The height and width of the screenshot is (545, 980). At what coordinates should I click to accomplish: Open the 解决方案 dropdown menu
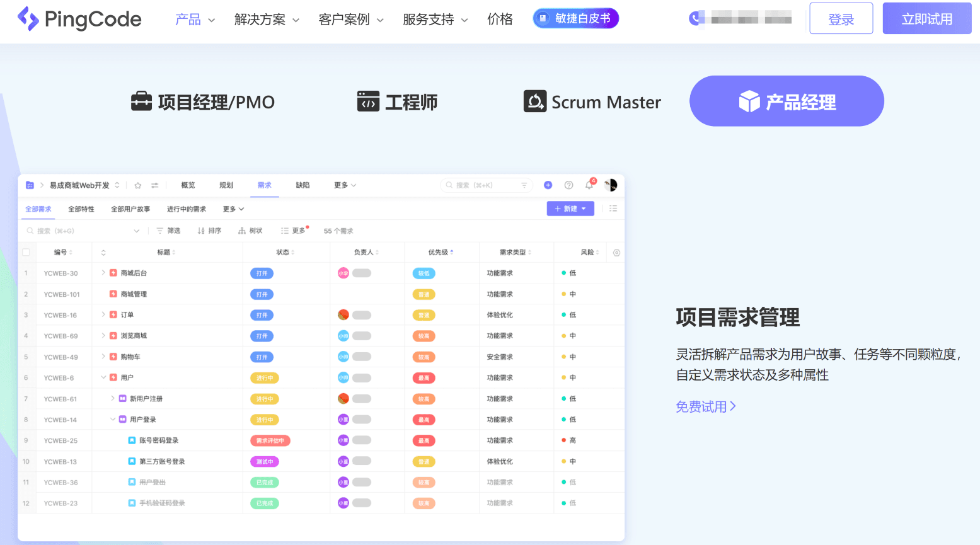click(x=267, y=20)
